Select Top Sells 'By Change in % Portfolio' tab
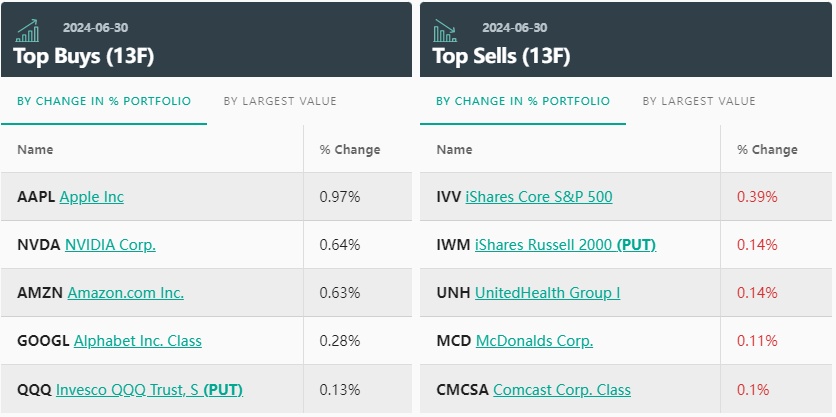Viewport: 836px width, 417px height. click(x=523, y=101)
